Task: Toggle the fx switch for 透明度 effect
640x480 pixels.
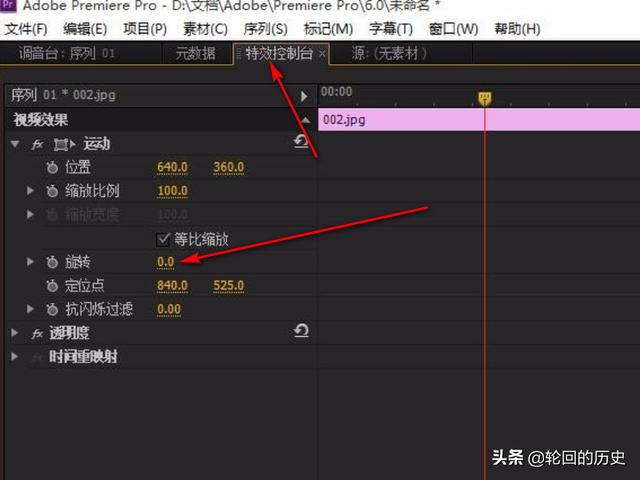Action: click(x=38, y=333)
